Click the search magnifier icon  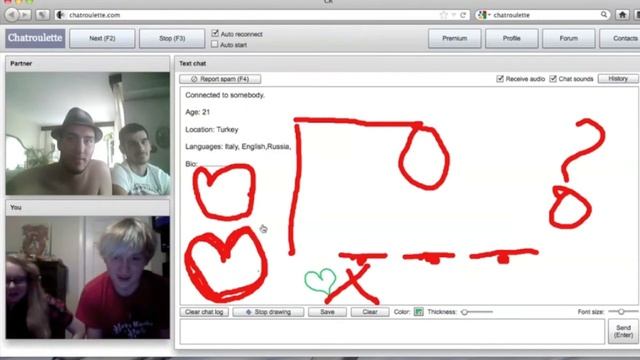604,15
